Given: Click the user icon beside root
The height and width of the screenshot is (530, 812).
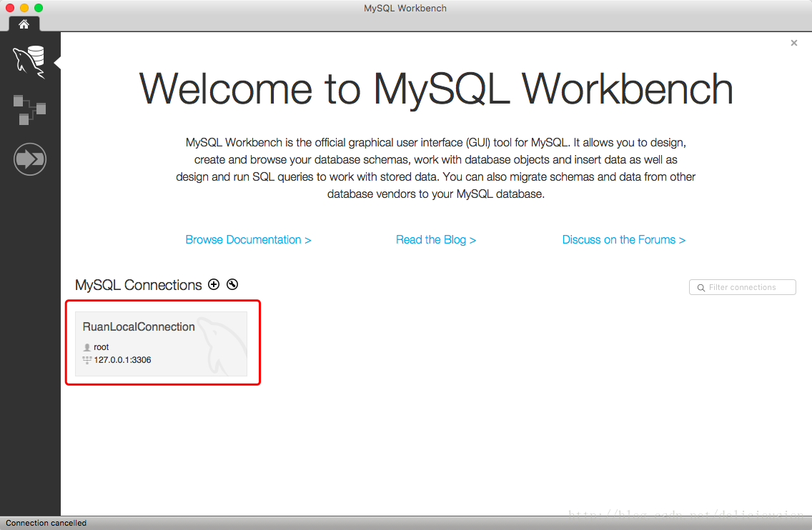Looking at the screenshot, I should pyautogui.click(x=87, y=347).
